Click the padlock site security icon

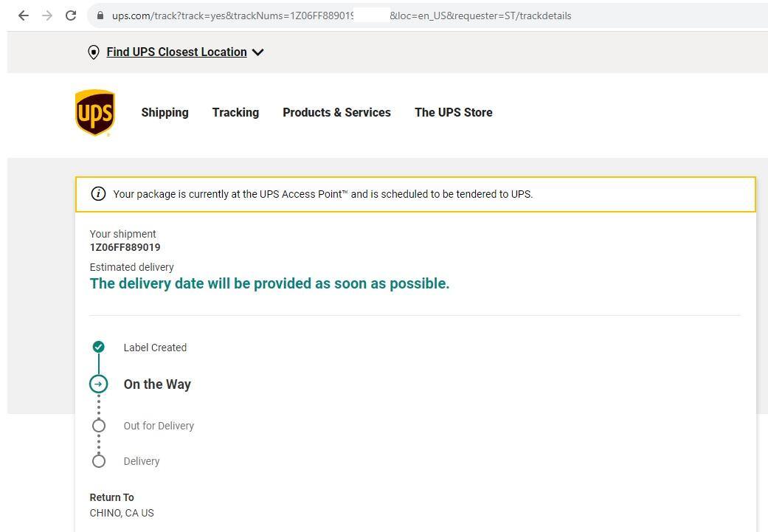coord(100,15)
